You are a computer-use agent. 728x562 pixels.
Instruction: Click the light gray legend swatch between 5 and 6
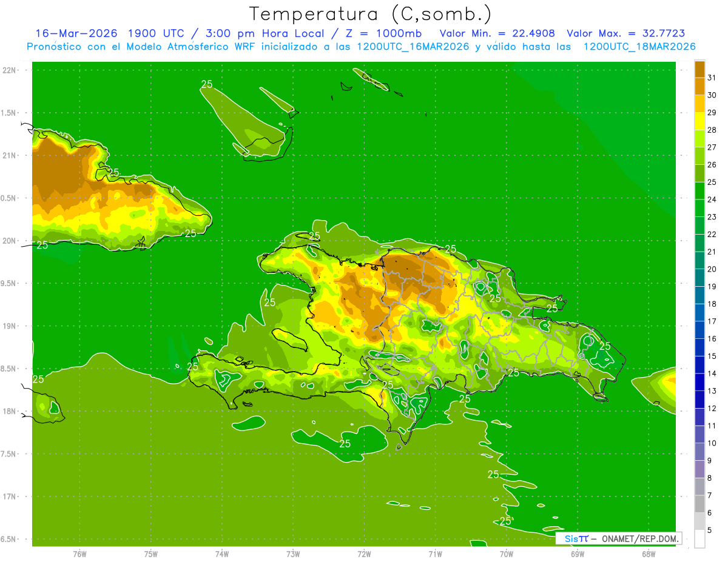699,521
